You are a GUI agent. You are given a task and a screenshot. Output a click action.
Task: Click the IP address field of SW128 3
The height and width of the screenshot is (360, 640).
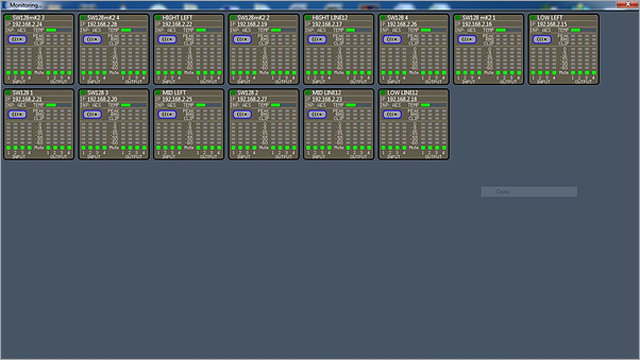pos(102,99)
